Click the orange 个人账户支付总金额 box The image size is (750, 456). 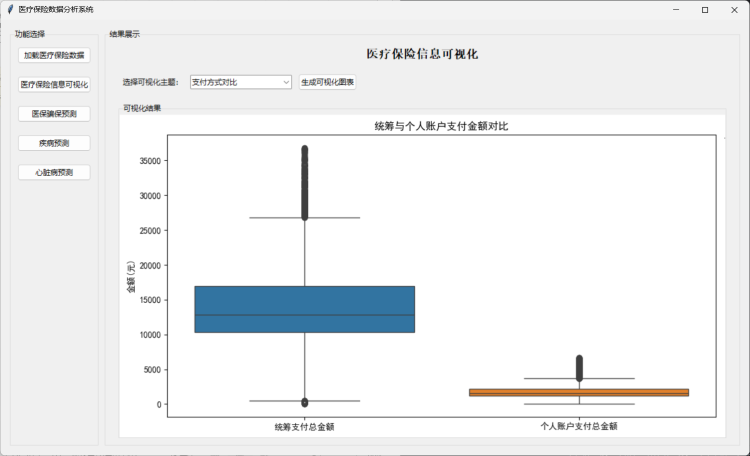tap(579, 392)
